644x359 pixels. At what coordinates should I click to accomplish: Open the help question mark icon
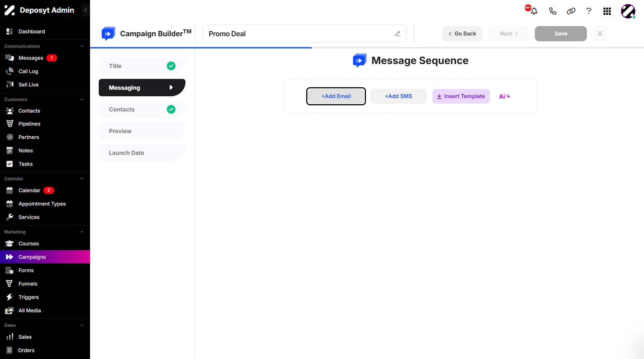click(589, 11)
